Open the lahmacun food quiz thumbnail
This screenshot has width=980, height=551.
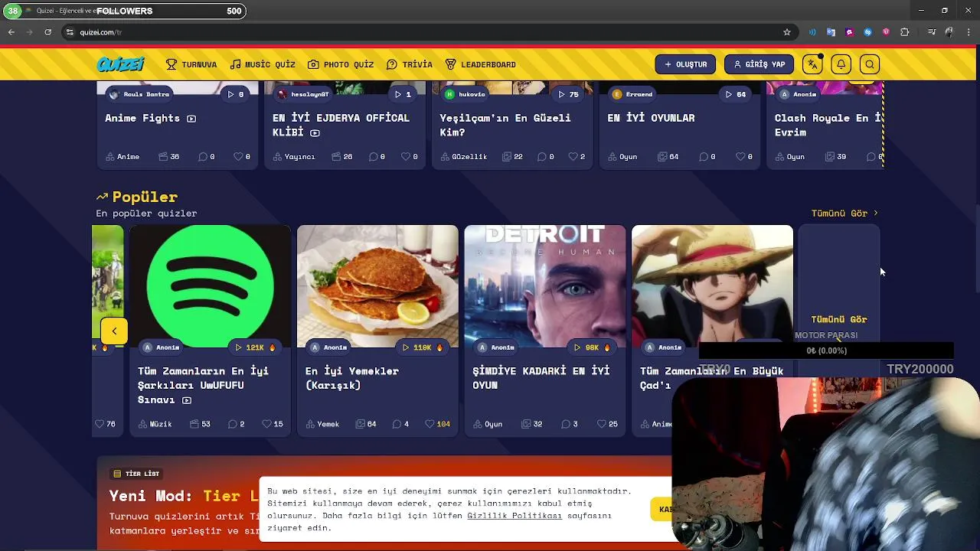[x=377, y=286]
